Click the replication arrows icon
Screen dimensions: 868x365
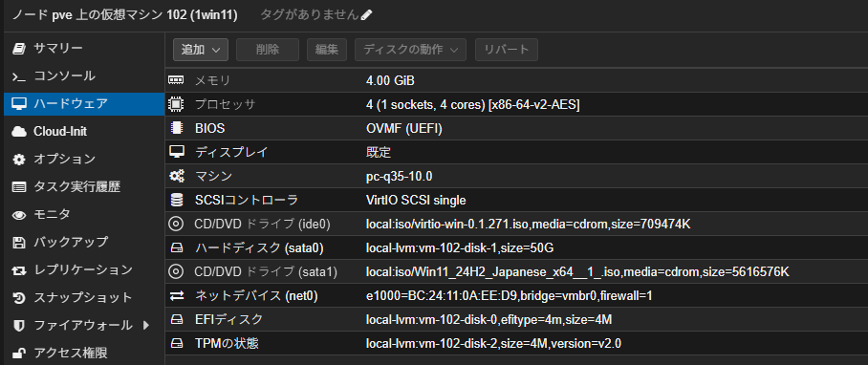[19, 269]
